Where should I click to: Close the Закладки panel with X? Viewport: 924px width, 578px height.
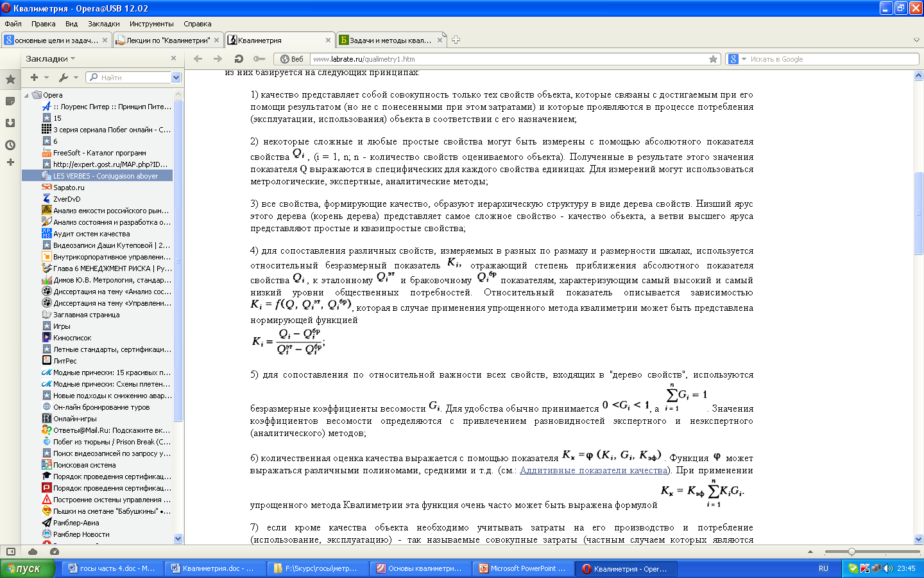[x=173, y=58]
